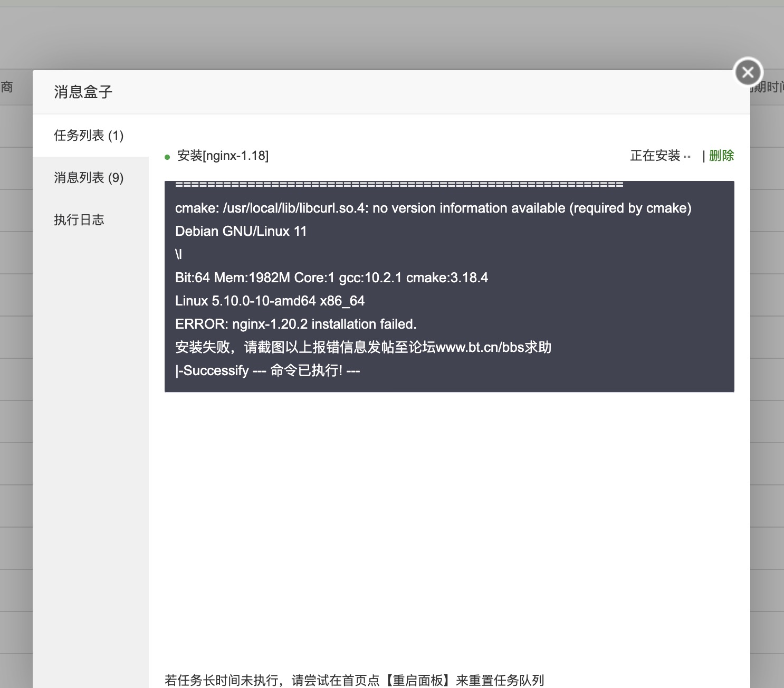Select the task title 安装[nginx-1.18]

click(x=223, y=156)
